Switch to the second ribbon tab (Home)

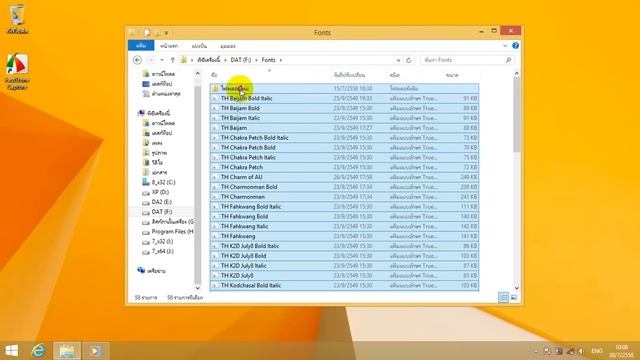coord(169,46)
